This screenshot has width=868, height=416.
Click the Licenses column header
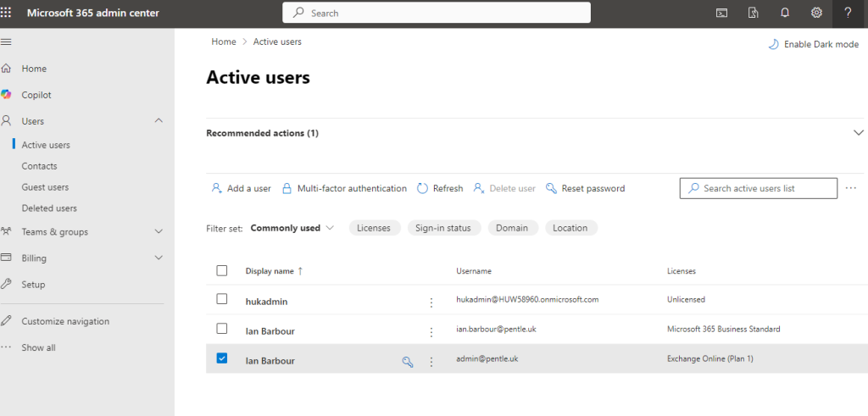[682, 271]
